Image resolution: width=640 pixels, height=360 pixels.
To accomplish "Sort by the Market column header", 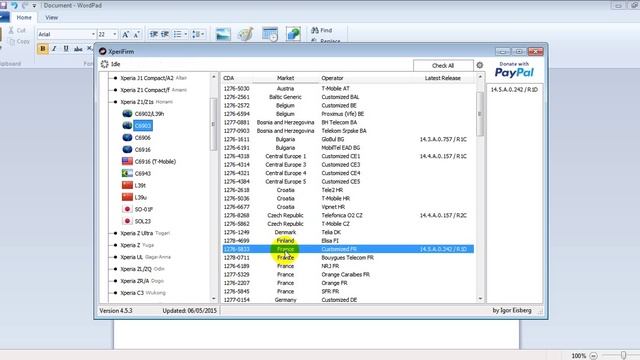I will [x=285, y=78].
